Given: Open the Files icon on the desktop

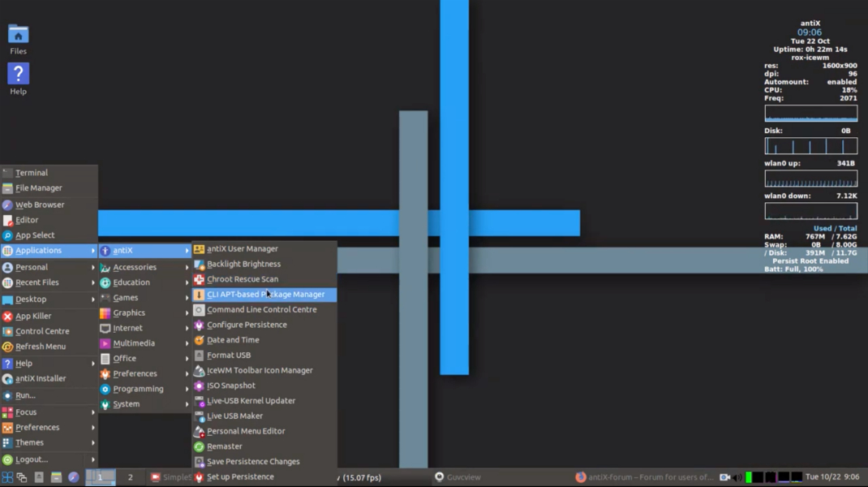Looking at the screenshot, I should point(17,37).
